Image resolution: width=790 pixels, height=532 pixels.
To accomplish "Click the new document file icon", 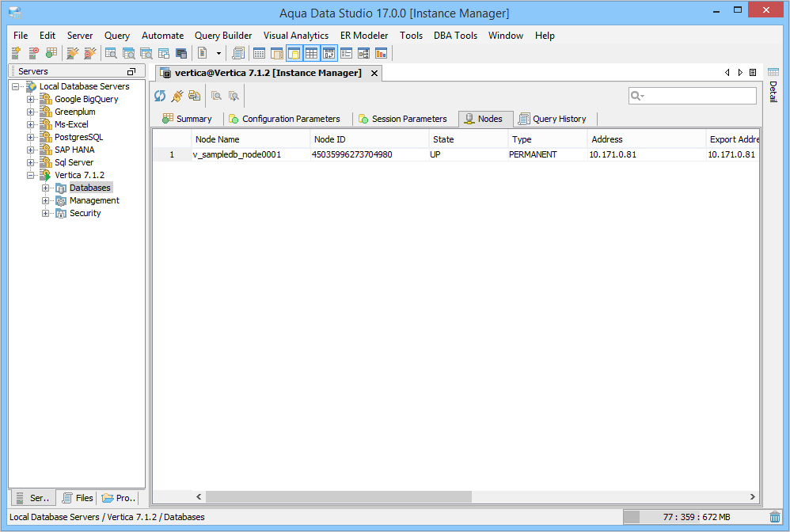I will coord(203,53).
